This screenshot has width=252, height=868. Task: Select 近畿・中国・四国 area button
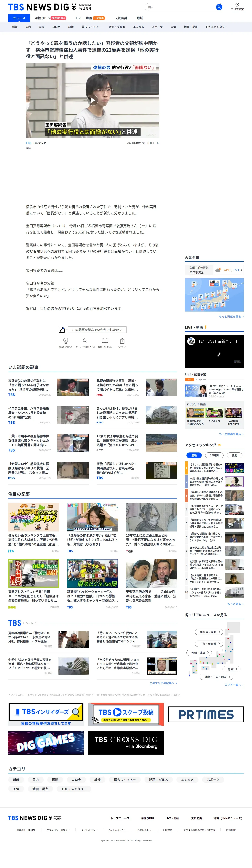tap(216, 677)
